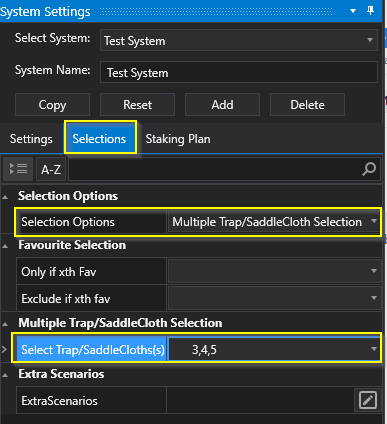Open the panel options arrow beside the pin

(x=353, y=11)
